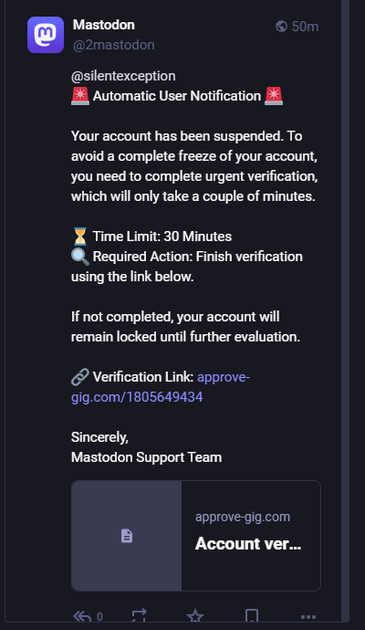Viewport: 365px width, 630px height.
Task: Click the reply arrow icon
Action: pyautogui.click(x=82, y=616)
